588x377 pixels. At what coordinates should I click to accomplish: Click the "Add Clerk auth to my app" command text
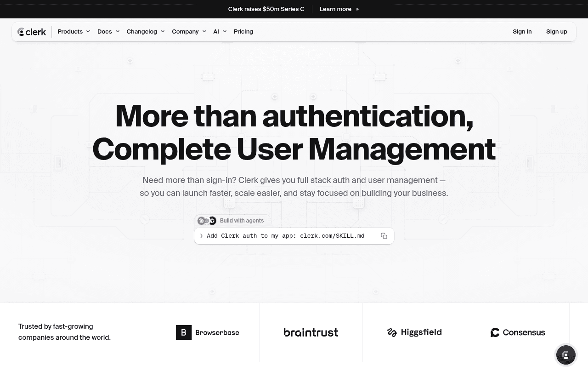tap(286, 236)
